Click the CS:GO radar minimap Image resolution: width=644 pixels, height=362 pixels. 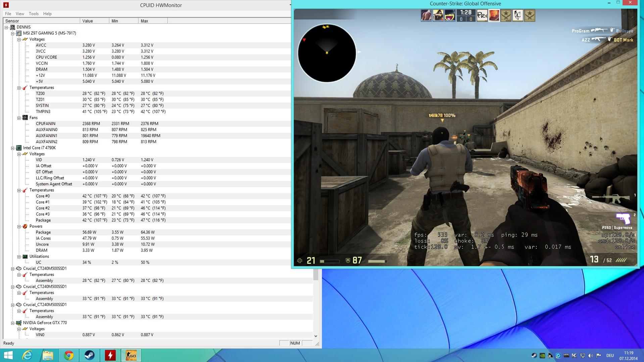click(x=327, y=53)
